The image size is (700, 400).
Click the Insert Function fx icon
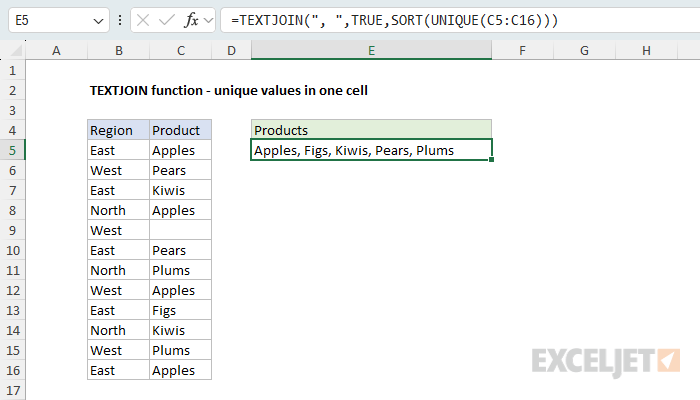[191, 20]
